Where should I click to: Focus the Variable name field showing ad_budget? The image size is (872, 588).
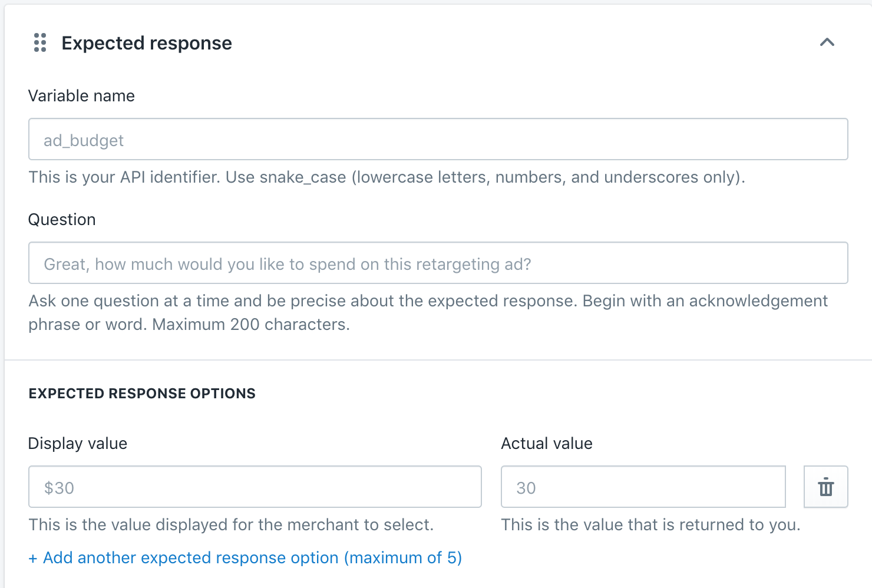(438, 139)
